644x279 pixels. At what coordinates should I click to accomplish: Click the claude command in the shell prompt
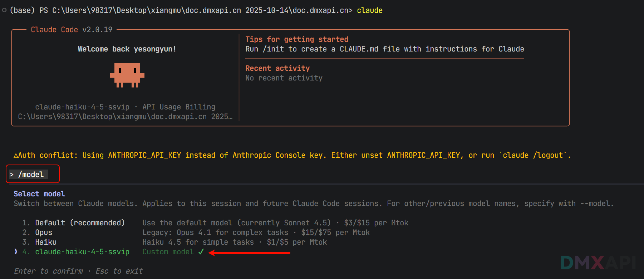tap(370, 10)
